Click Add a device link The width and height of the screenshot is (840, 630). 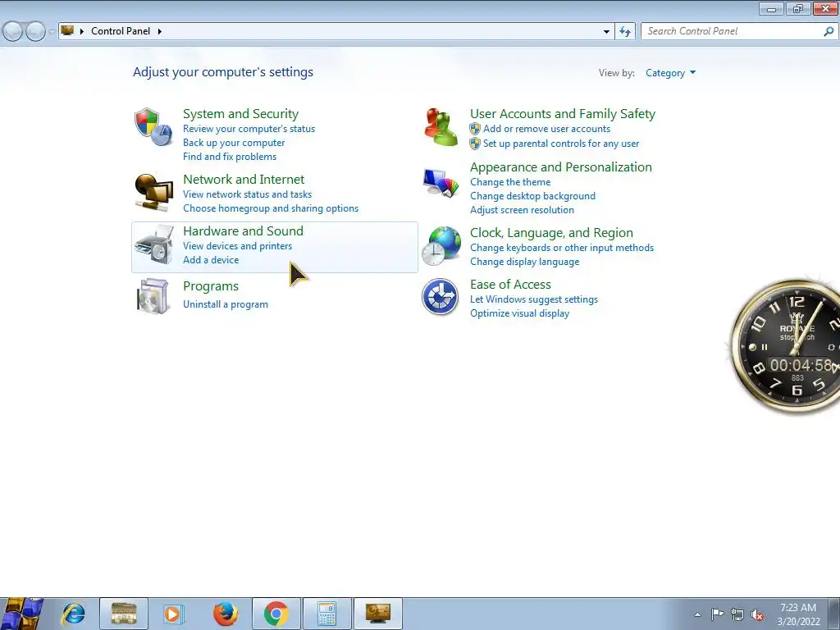pos(211,260)
